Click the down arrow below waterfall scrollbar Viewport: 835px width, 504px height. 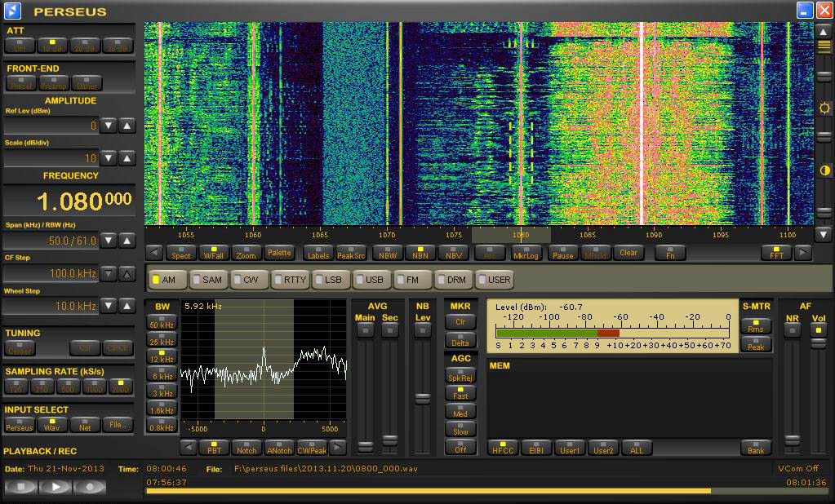[x=824, y=233]
